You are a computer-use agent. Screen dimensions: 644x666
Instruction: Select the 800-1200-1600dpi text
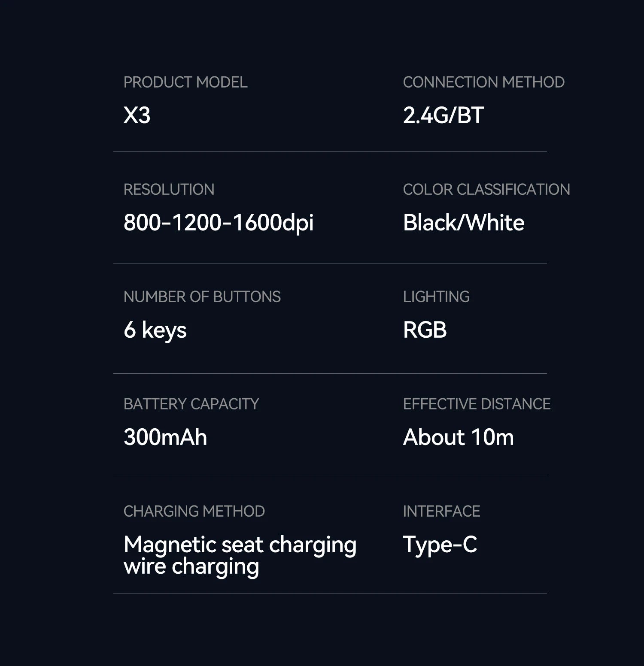[x=218, y=223]
